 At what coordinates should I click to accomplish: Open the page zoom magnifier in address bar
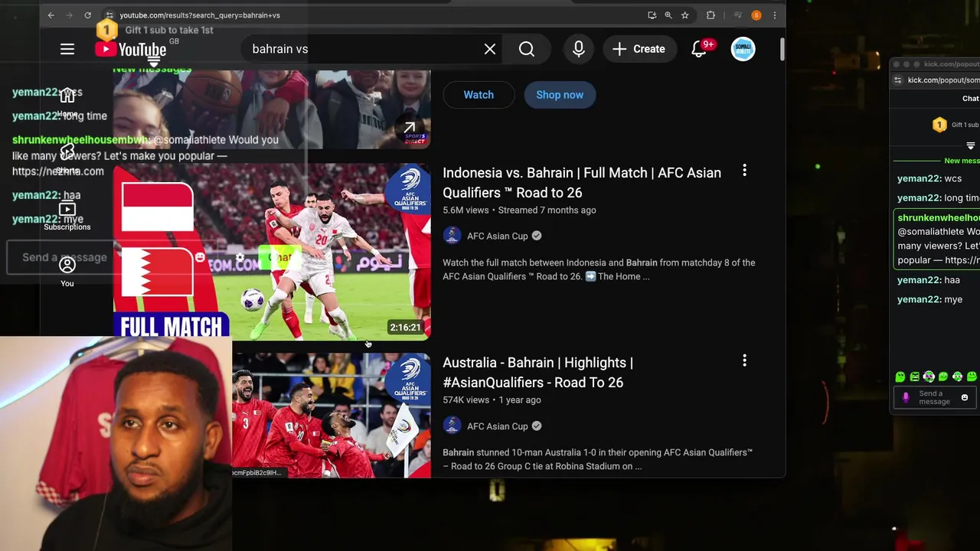click(x=668, y=15)
